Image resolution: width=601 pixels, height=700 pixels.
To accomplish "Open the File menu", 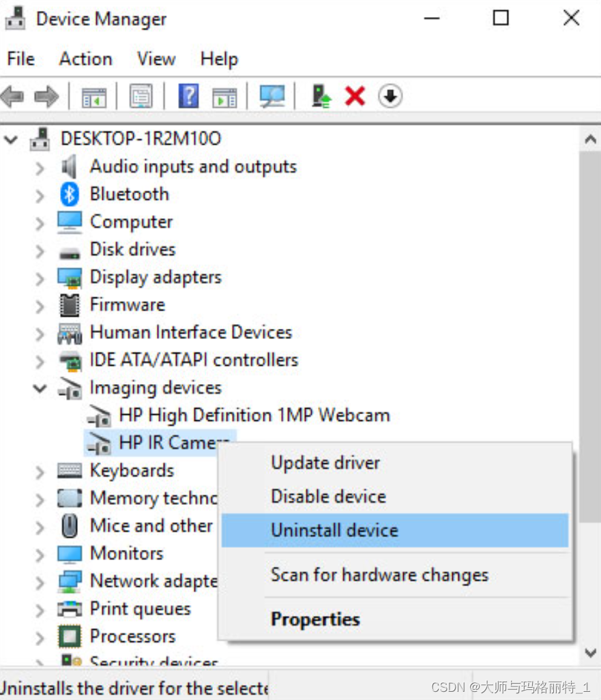I will [20, 59].
